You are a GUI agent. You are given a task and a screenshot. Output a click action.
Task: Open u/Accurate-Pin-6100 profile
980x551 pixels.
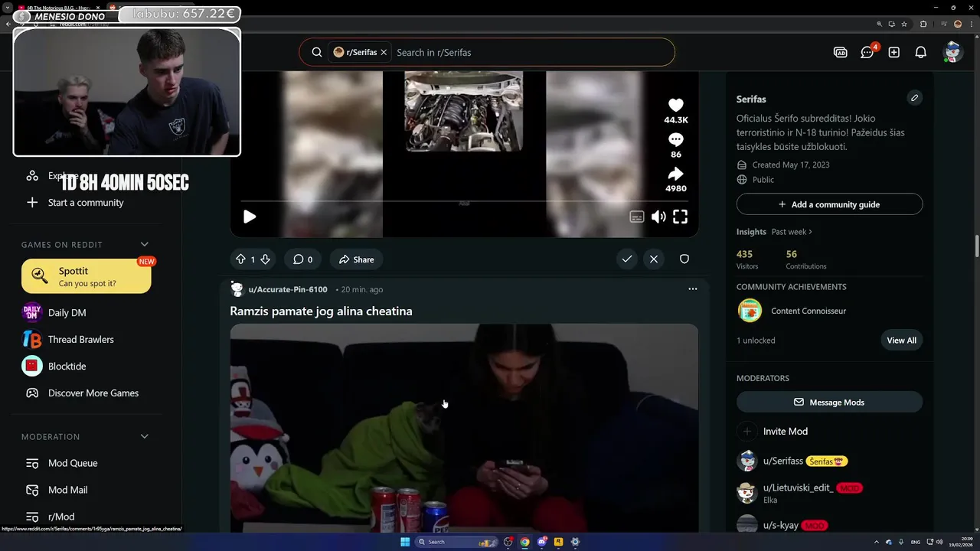(287, 289)
